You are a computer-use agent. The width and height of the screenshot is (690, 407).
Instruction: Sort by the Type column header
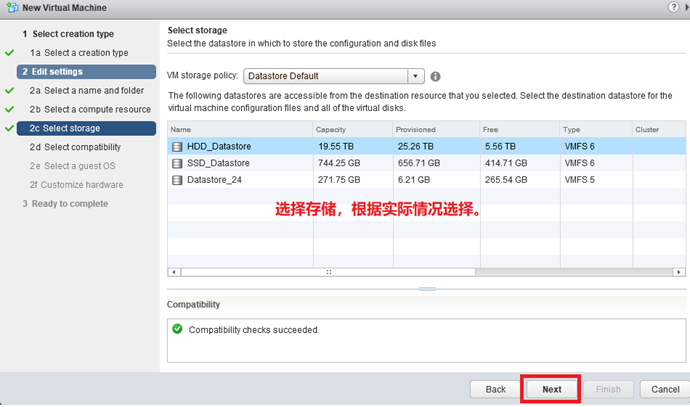coord(596,130)
